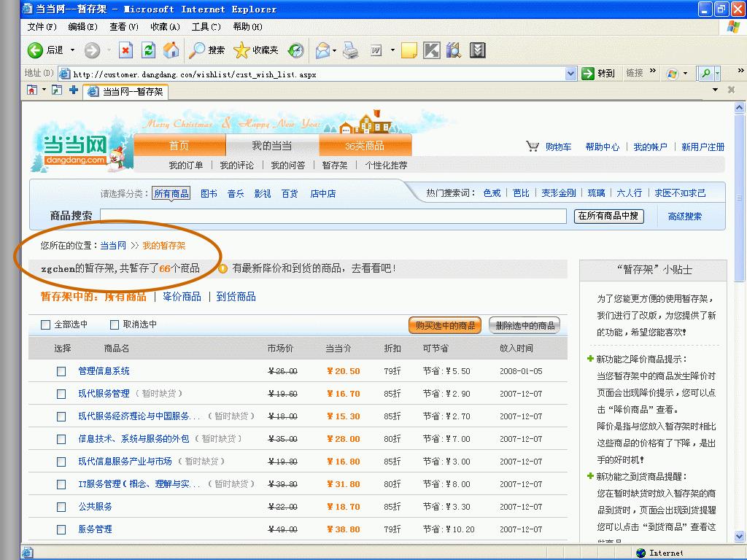
Task: Click the vertical scrollbar down arrow
Action: [740, 536]
